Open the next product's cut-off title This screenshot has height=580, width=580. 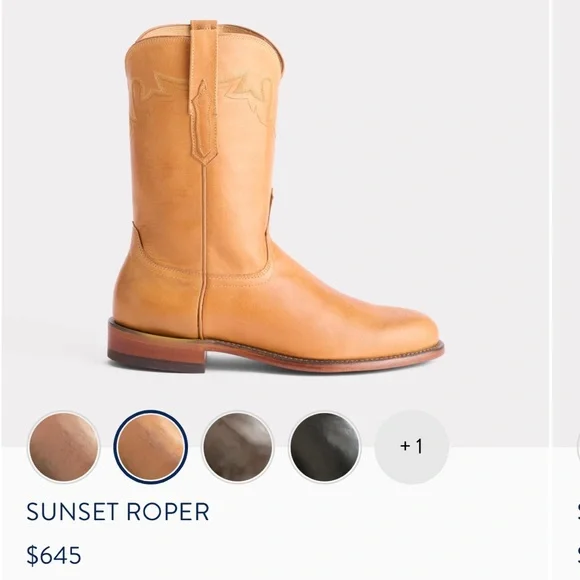[x=578, y=512]
